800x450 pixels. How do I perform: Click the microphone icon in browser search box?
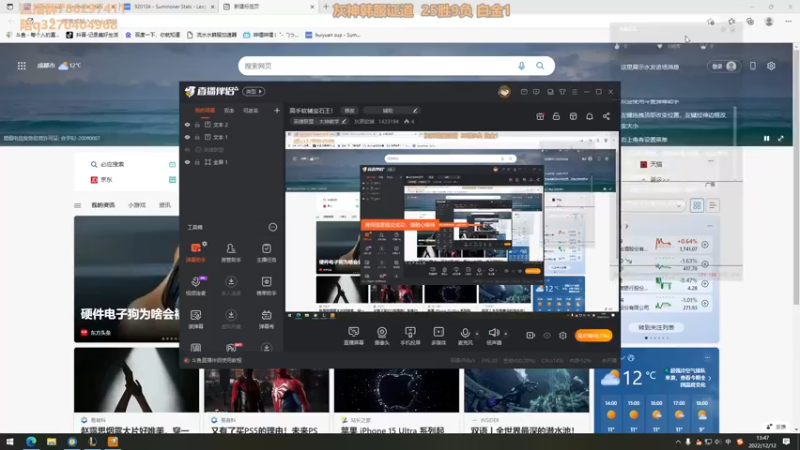(521, 66)
